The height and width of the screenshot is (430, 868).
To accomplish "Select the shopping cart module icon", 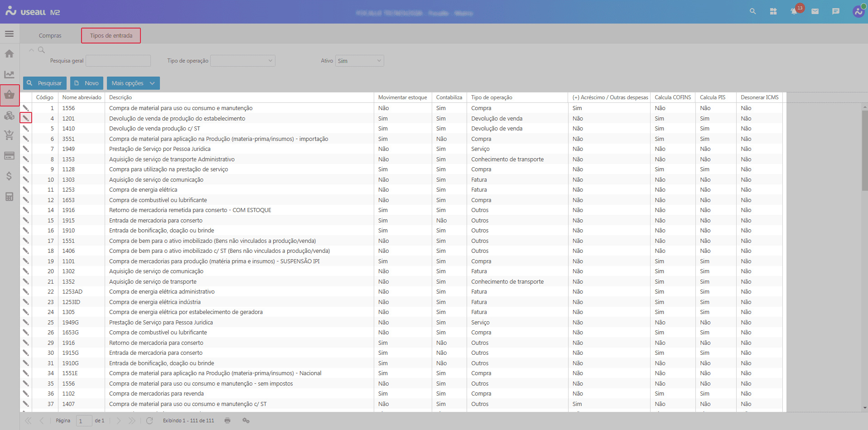I will click(9, 135).
